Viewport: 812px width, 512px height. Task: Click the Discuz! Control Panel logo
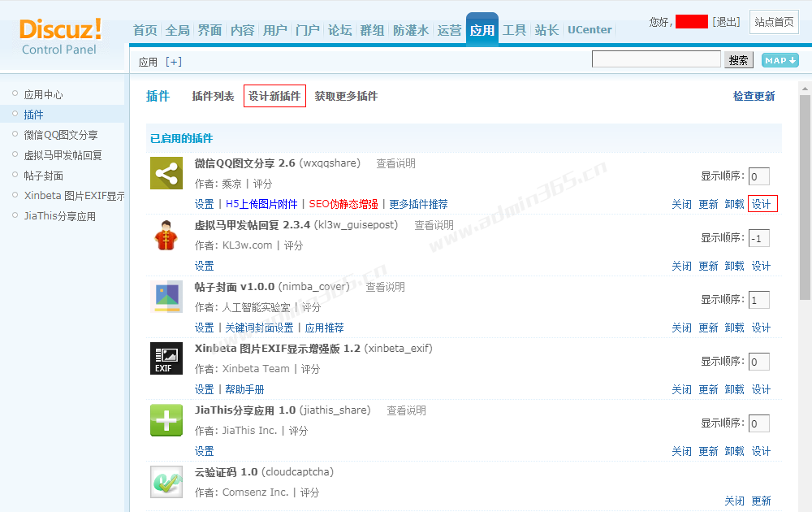click(60, 37)
